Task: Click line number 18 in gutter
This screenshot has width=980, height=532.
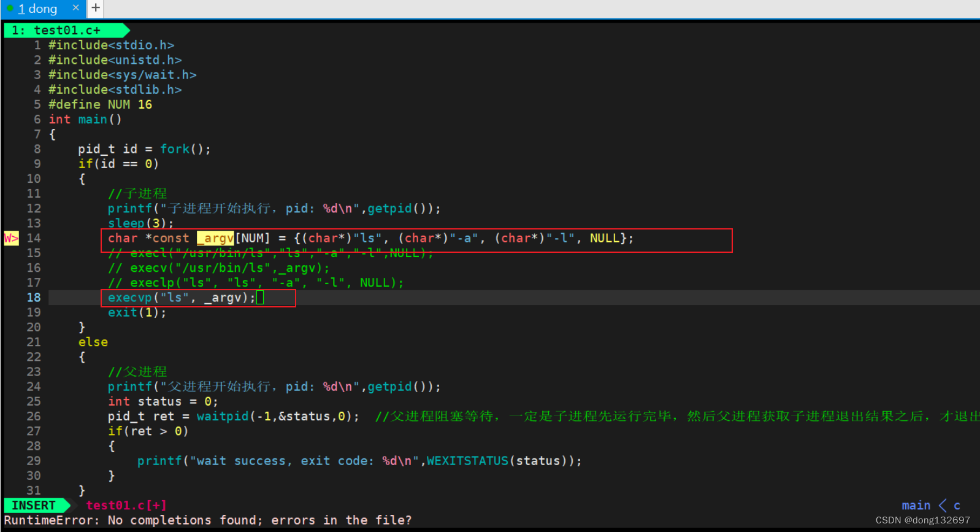Action: 34,298
